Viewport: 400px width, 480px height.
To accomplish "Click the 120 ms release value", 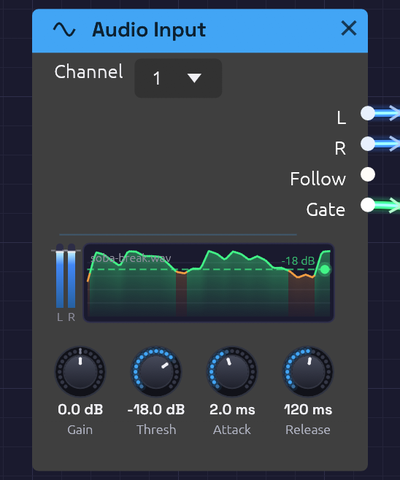I will tap(308, 410).
